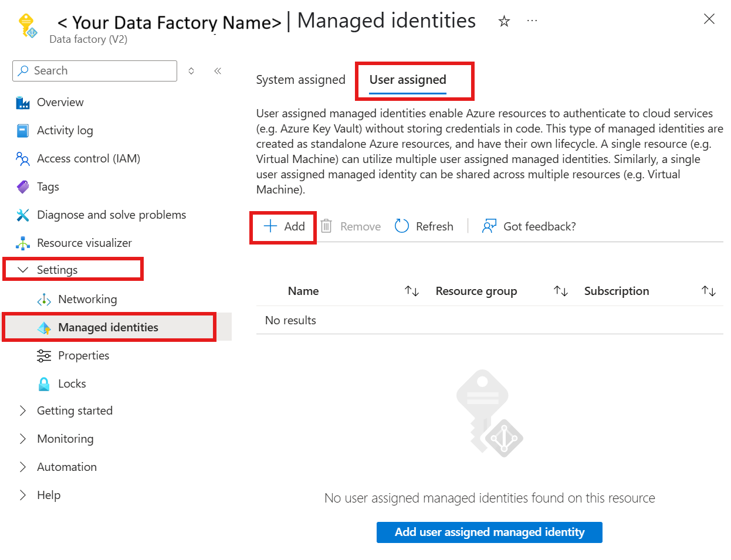
Task: Expand the Automation section
Action: (23, 467)
